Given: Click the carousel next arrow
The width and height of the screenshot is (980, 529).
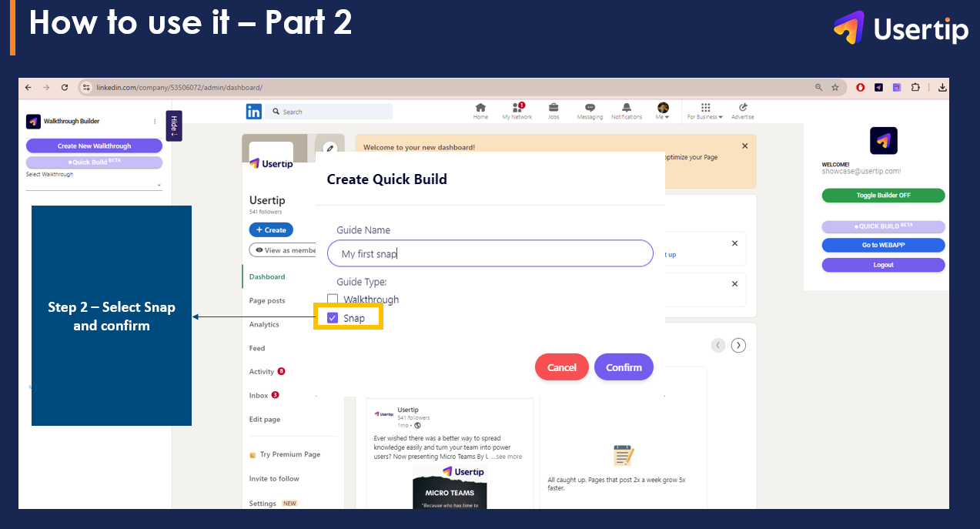Looking at the screenshot, I should (x=738, y=345).
